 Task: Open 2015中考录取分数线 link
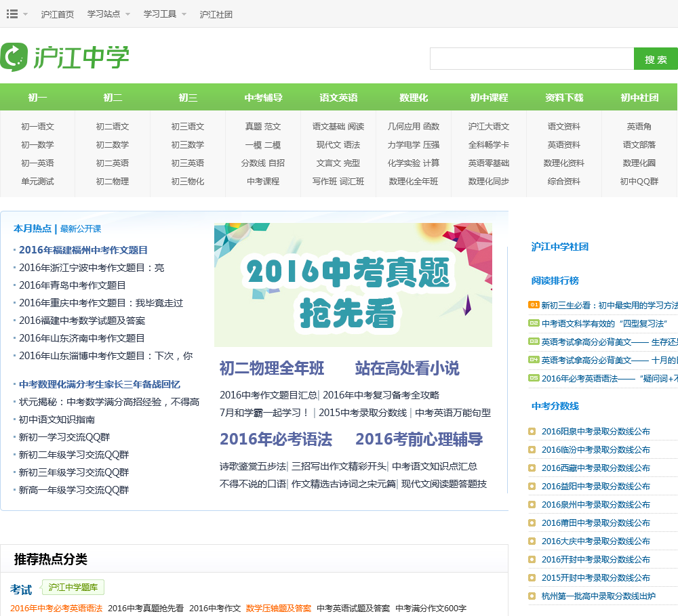[x=363, y=413]
